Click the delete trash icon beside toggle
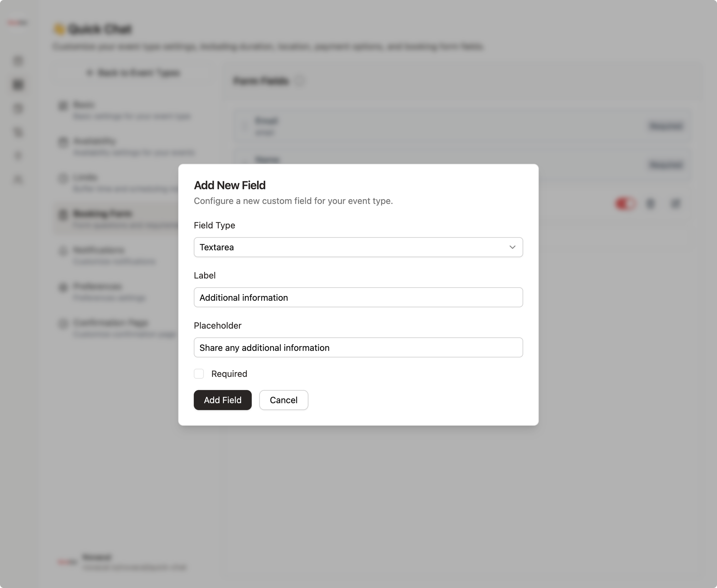 tap(650, 204)
